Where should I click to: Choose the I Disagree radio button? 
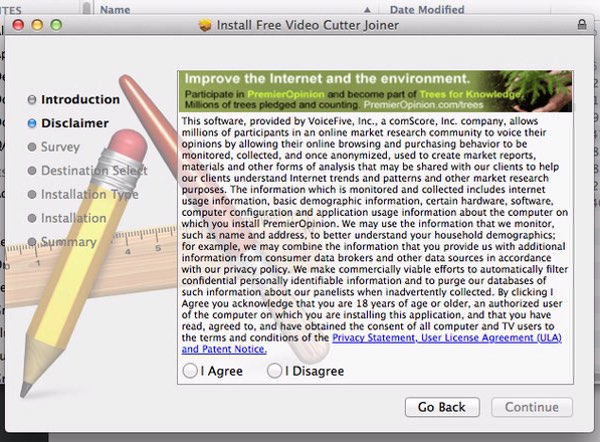(274, 371)
